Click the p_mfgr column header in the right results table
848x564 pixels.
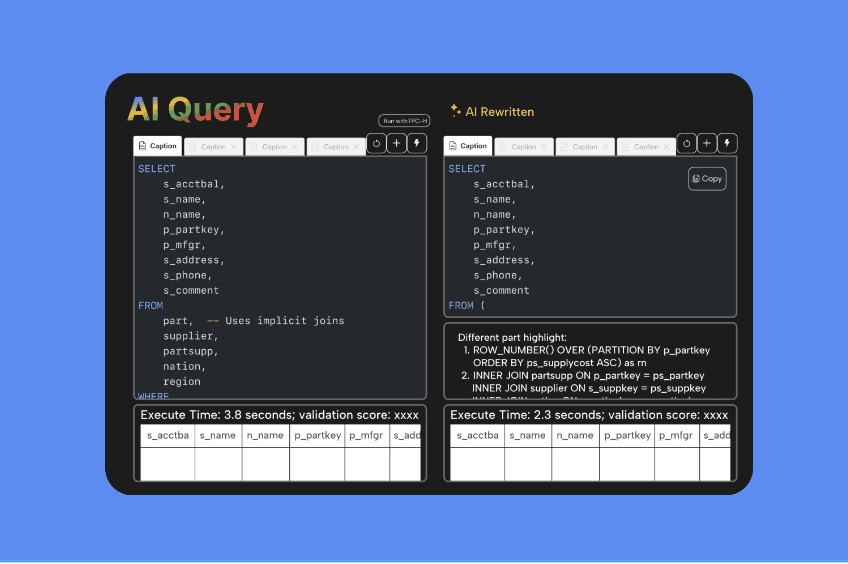point(677,436)
